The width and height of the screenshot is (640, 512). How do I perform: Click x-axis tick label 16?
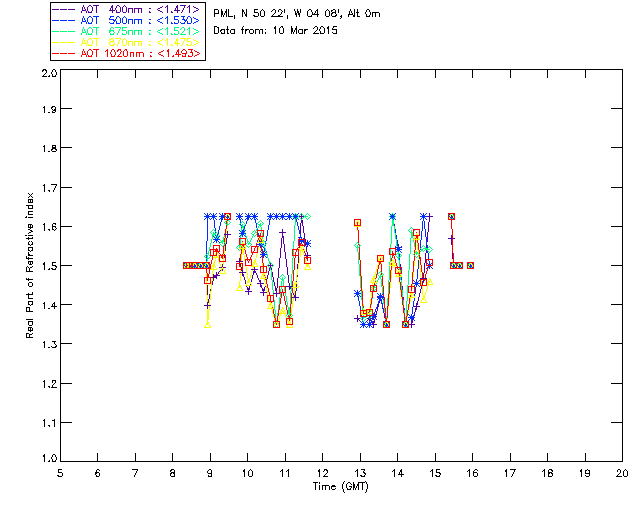pyautogui.click(x=473, y=473)
